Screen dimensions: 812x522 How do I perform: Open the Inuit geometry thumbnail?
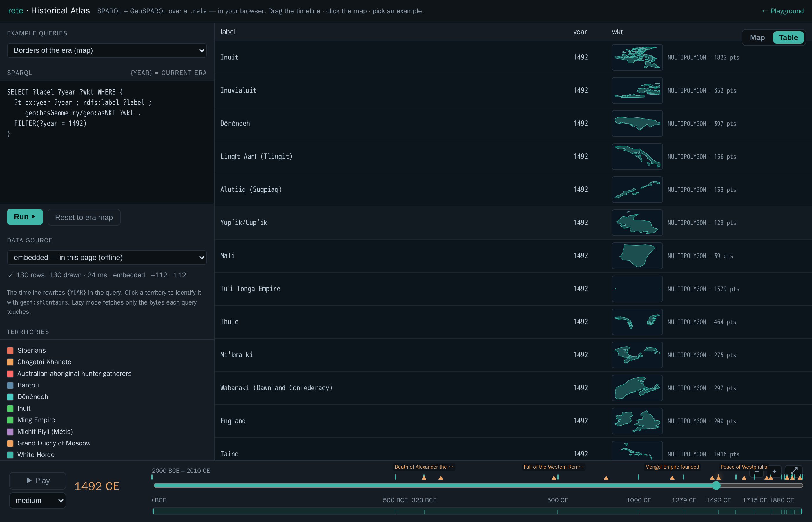click(637, 57)
